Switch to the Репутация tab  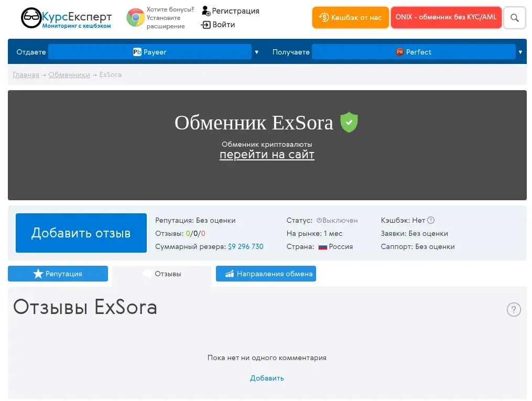(x=58, y=274)
